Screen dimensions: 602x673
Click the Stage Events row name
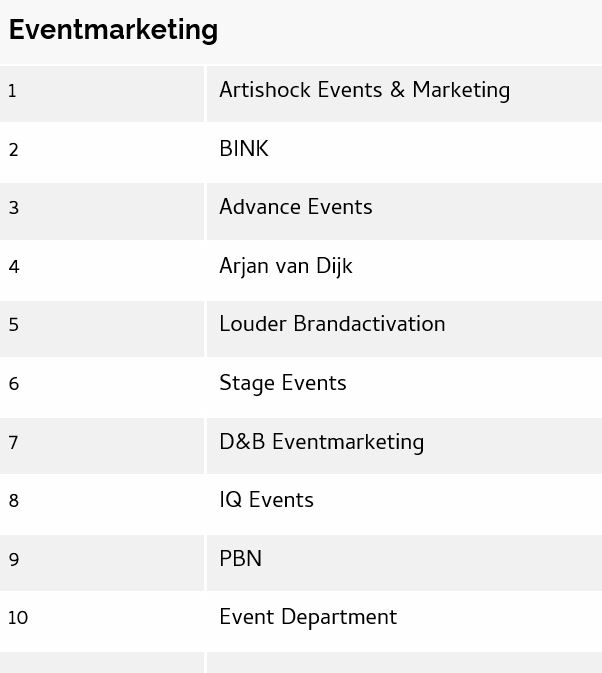pyautogui.click(x=282, y=384)
